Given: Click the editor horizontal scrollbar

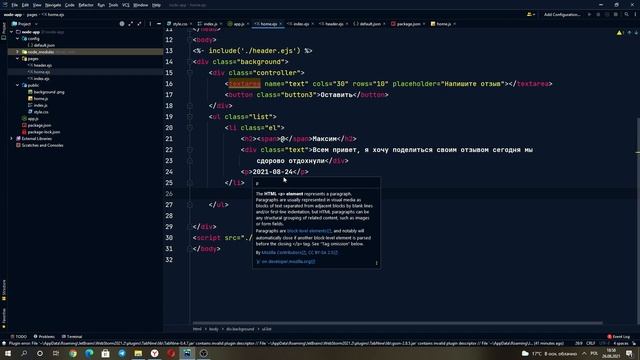Looking at the screenshot, I should tap(397, 323).
